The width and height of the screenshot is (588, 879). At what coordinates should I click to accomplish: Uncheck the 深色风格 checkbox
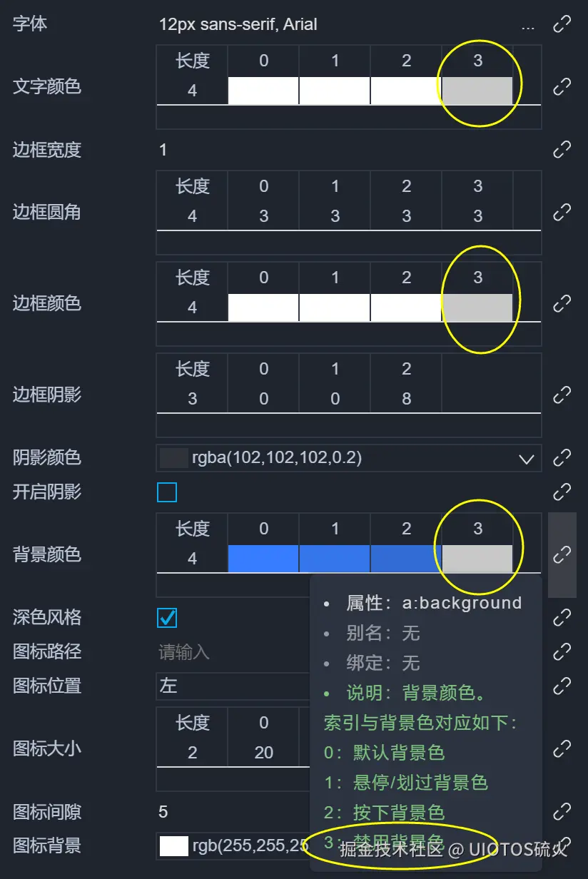(167, 618)
